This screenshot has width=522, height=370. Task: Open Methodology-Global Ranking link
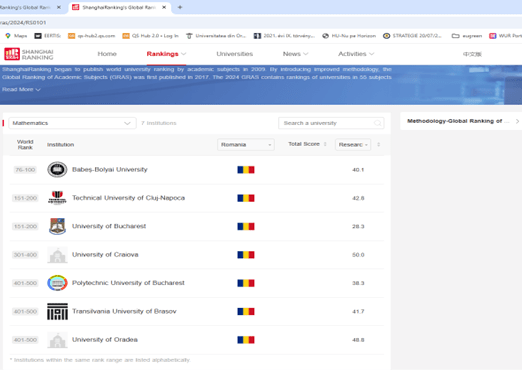[x=461, y=121]
